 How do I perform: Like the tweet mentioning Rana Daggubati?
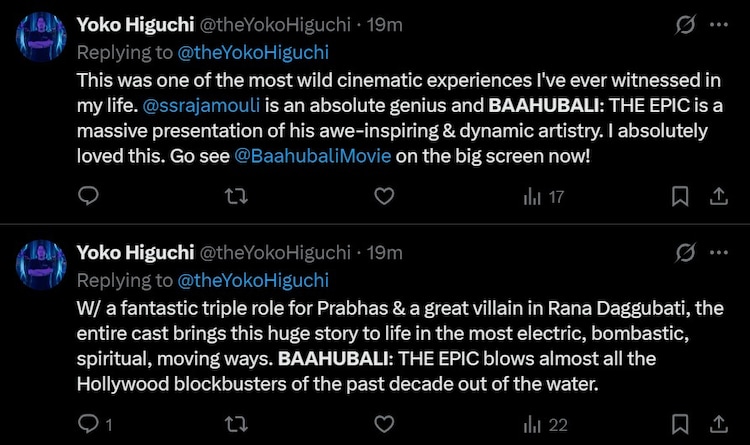point(384,425)
